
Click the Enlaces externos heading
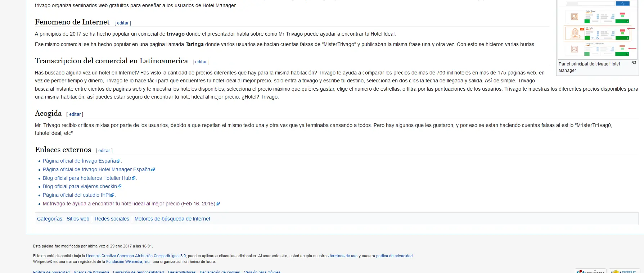[x=63, y=150]
